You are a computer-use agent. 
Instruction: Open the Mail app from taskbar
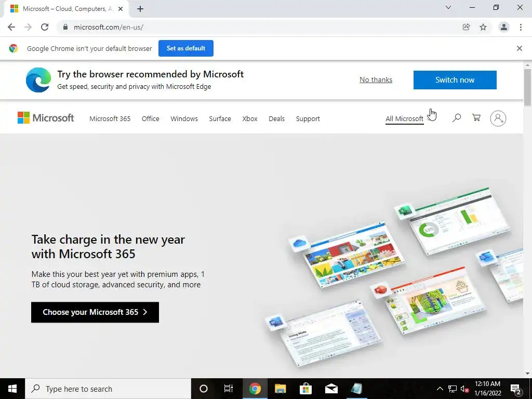click(331, 389)
